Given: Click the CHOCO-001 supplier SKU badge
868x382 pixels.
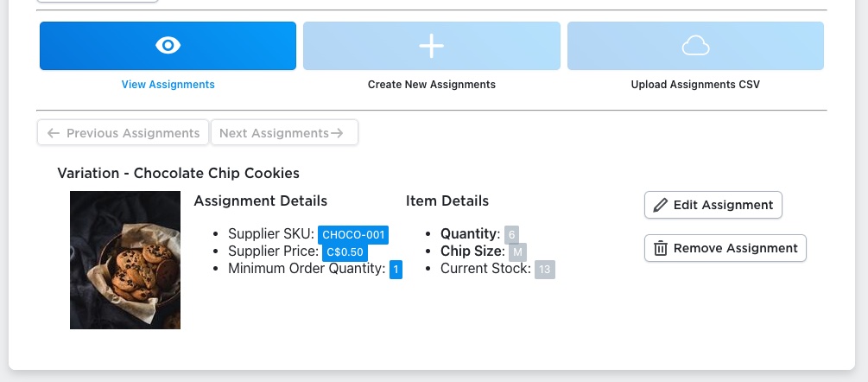Looking at the screenshot, I should click(x=353, y=235).
